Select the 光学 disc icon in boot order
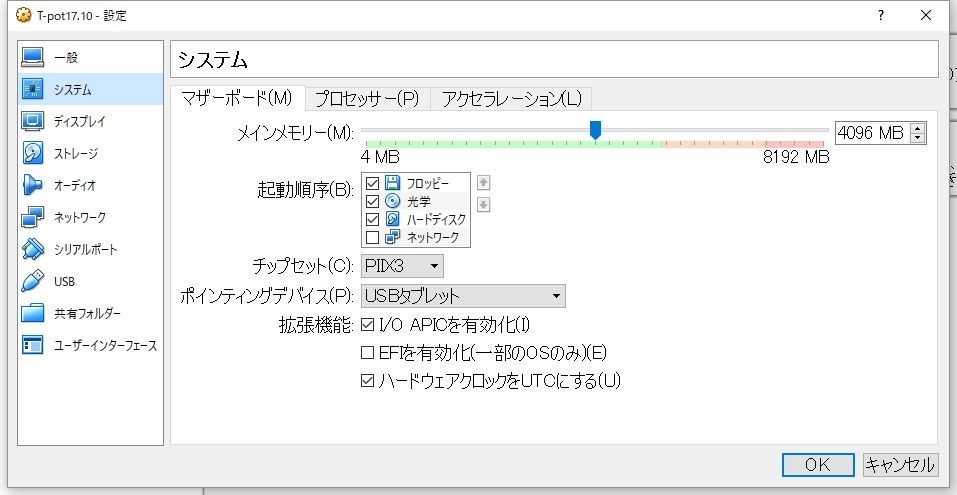This screenshot has width=957, height=495. coord(392,201)
